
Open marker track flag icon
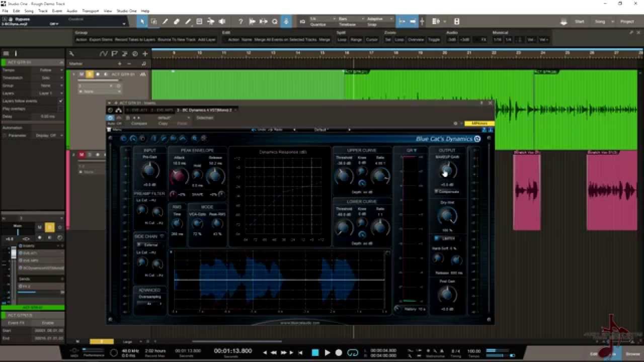click(115, 54)
